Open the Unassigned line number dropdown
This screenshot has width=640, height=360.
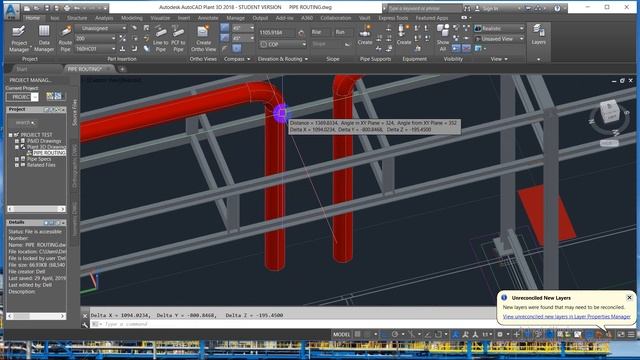[x=100, y=28]
